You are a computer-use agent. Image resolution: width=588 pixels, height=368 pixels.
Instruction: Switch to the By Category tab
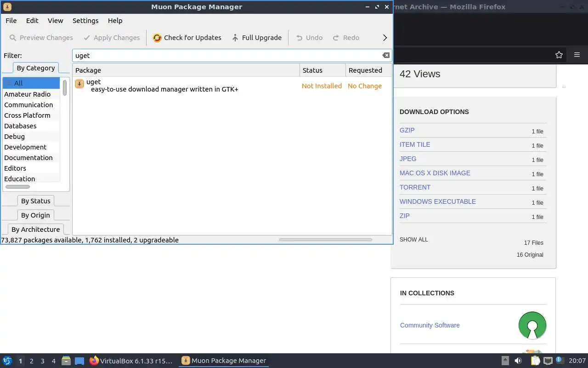(x=36, y=68)
